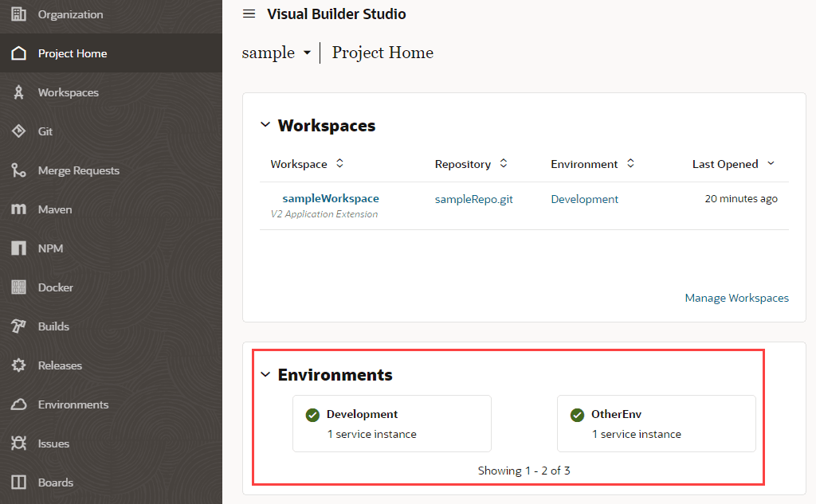The height and width of the screenshot is (504, 816).
Task: Click the Repository column header label
Action: (463, 164)
